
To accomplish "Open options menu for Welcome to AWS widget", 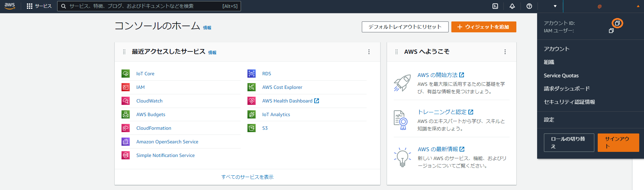I will [505, 52].
